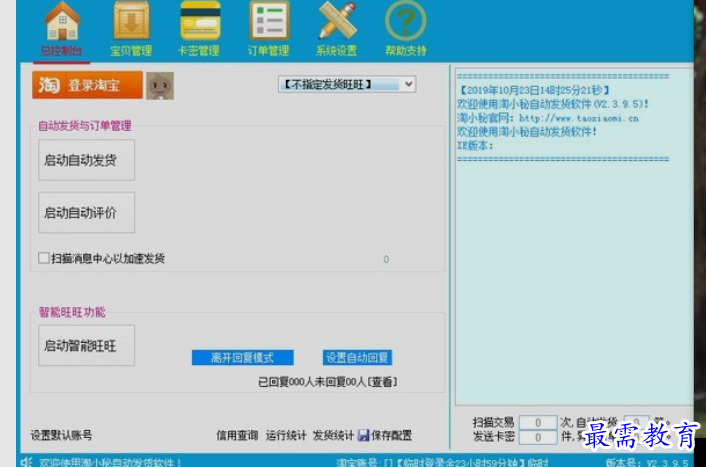Viewport: 706px width, 467px height.
Task: Click 启动智能旺旺 button
Action: [x=86, y=345]
